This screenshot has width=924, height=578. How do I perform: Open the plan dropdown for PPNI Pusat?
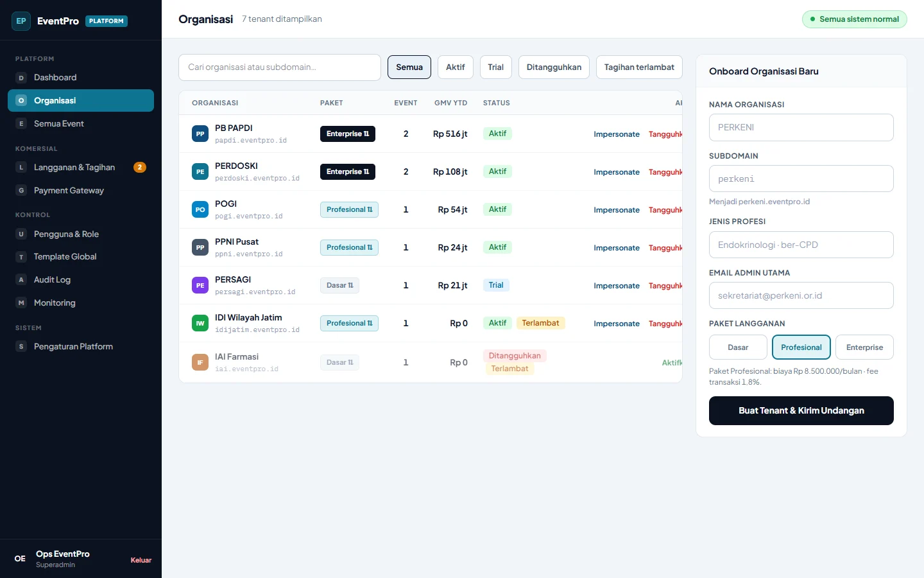pyautogui.click(x=349, y=247)
